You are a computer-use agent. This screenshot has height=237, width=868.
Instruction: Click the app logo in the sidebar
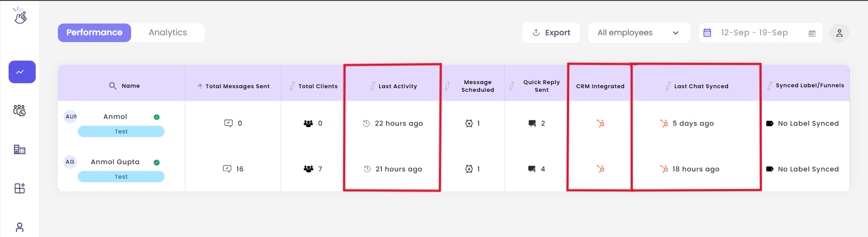(x=20, y=15)
